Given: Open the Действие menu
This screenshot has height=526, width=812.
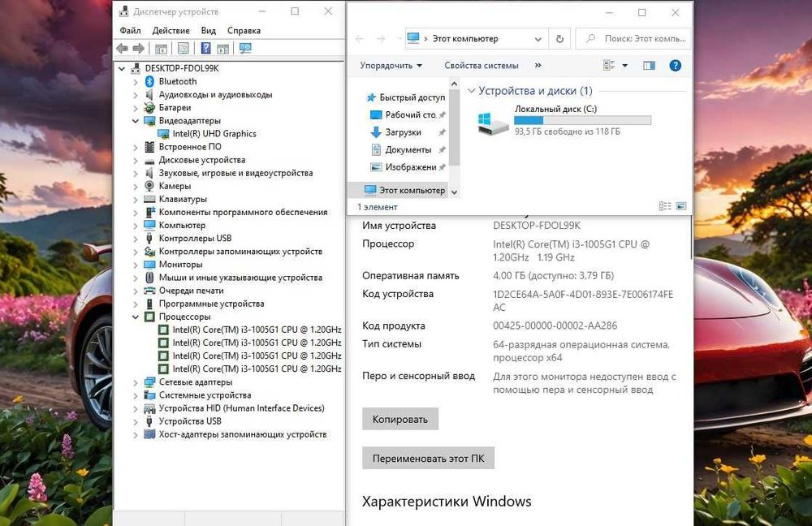Looking at the screenshot, I should (x=171, y=31).
